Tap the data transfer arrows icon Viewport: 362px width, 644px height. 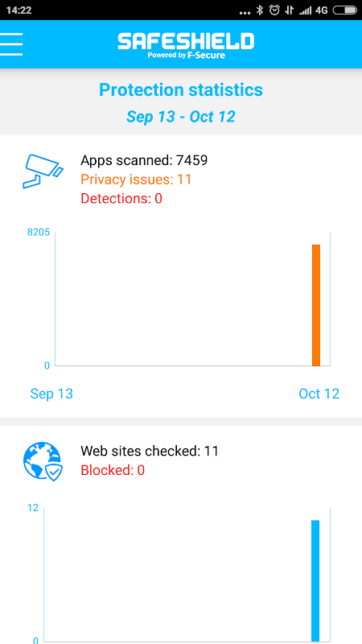click(289, 10)
